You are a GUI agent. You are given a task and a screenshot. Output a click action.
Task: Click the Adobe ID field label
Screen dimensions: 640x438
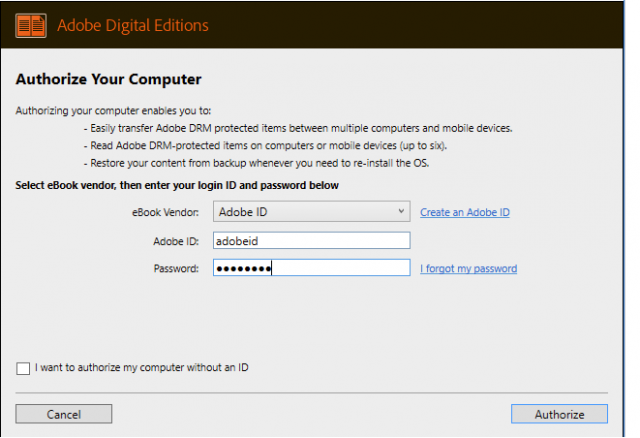[x=176, y=241]
